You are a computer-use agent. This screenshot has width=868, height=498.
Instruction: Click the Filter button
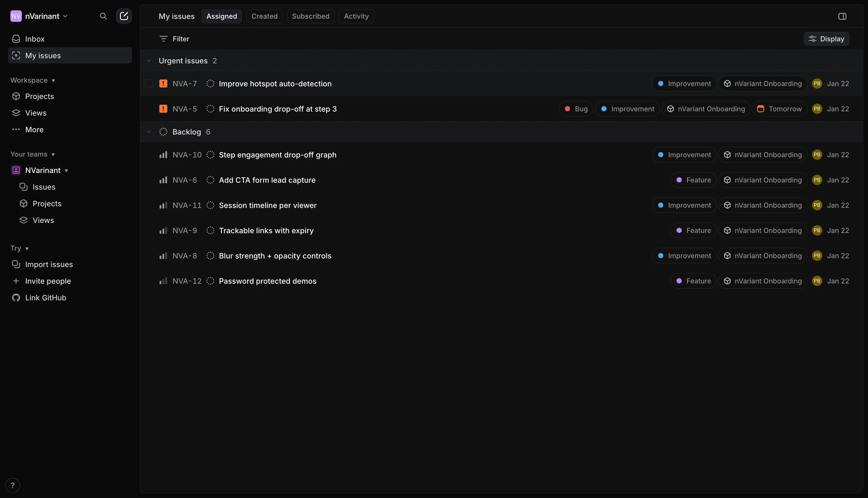tap(175, 39)
